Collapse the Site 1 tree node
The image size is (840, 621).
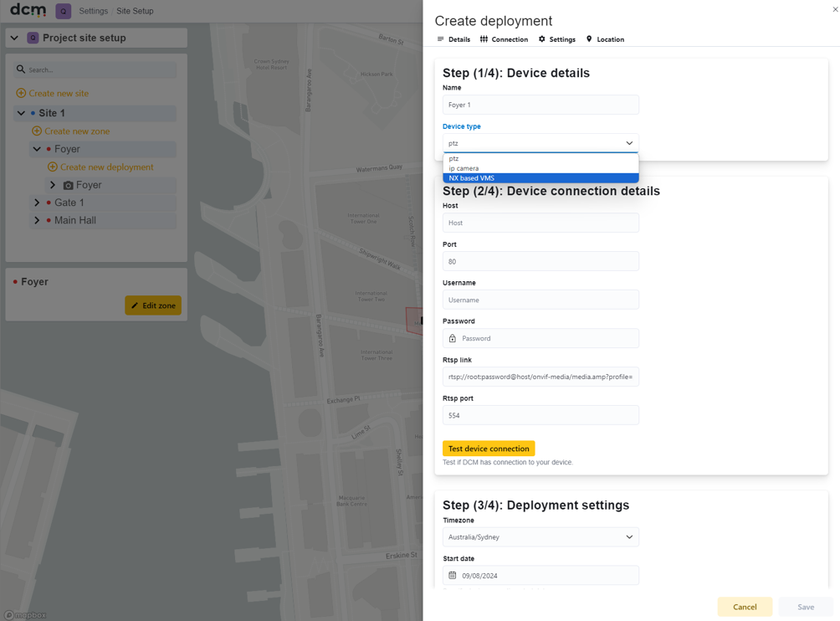21,113
